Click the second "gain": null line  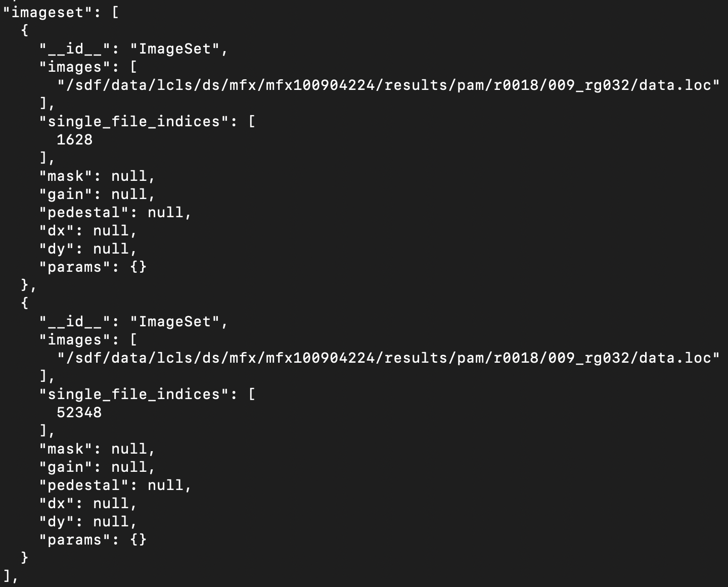pos(97,467)
